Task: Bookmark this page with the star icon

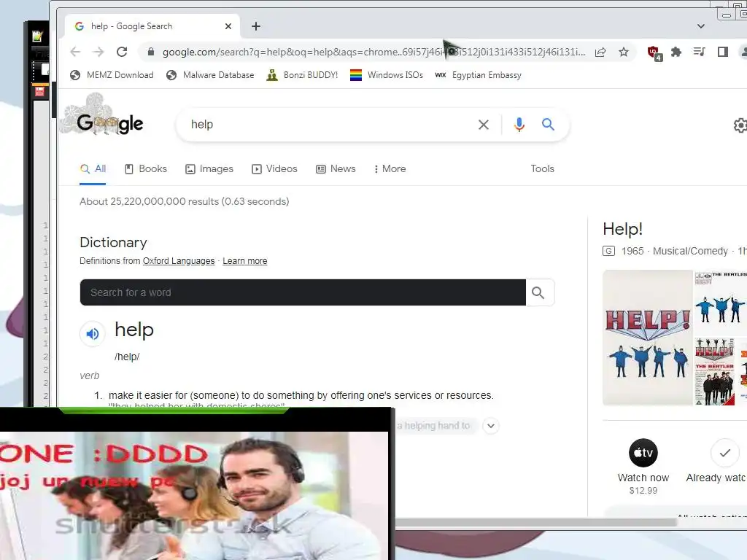Action: [x=624, y=52]
